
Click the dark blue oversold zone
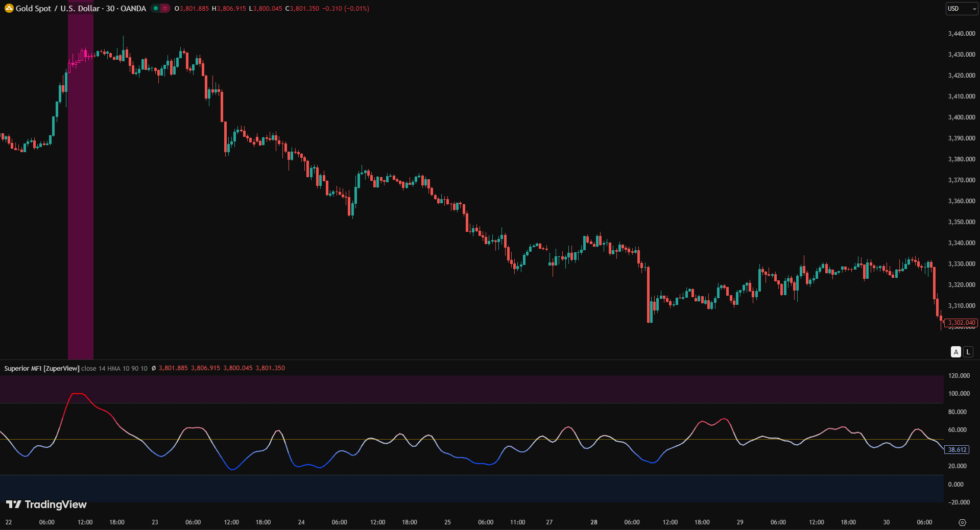[x=460, y=488]
